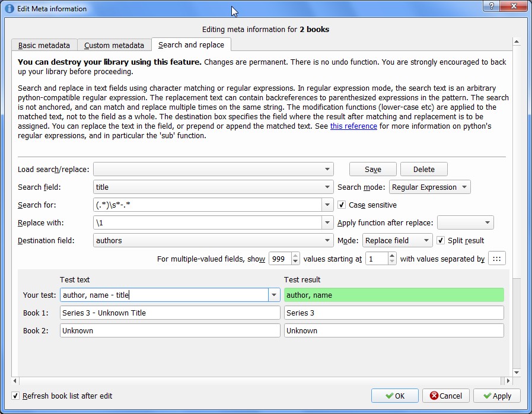Click the green test result field
Viewport: 532px width, 414px height.
(x=394, y=295)
